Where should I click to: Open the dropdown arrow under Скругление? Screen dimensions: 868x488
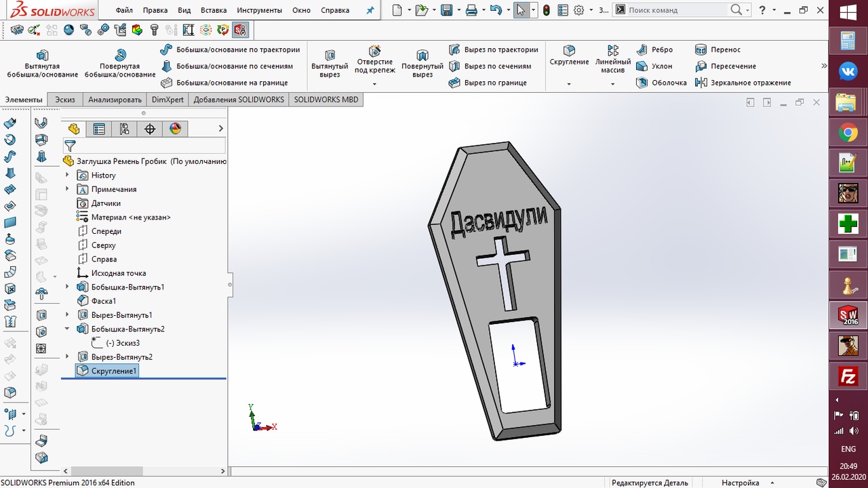(x=569, y=84)
